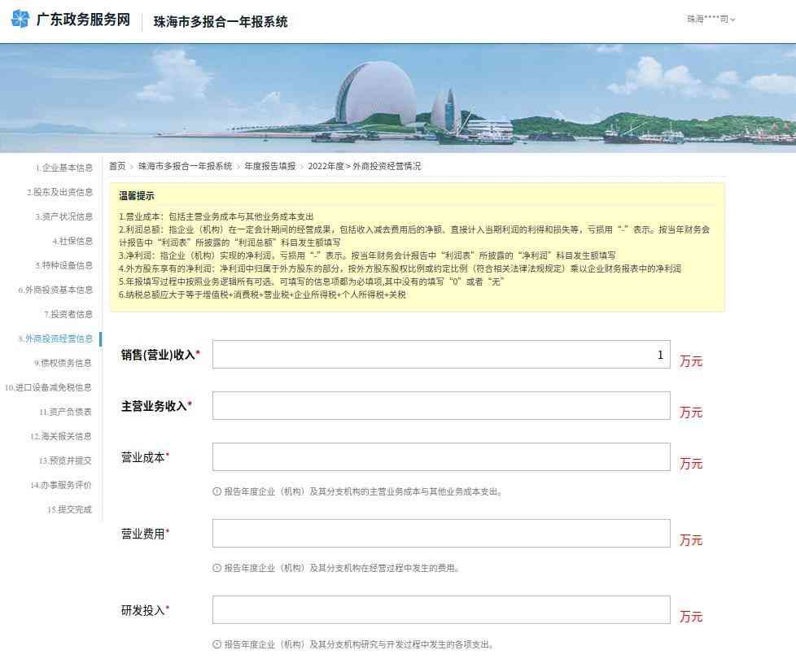
Task: Click the 销售(营业)收入 input field
Action: [441, 355]
